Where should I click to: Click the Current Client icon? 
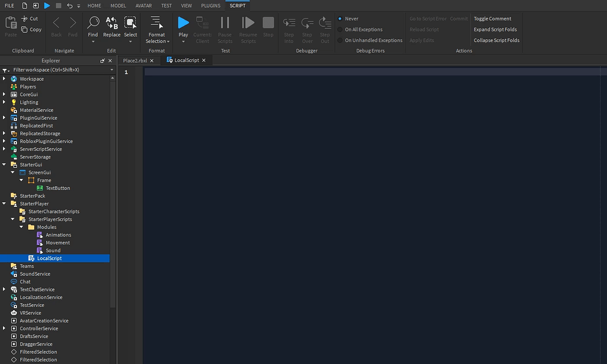202,23
